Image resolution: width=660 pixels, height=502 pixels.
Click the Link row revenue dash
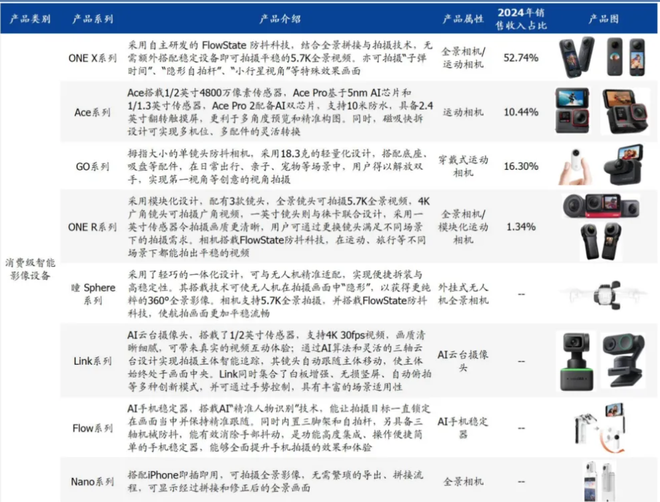[521, 361]
